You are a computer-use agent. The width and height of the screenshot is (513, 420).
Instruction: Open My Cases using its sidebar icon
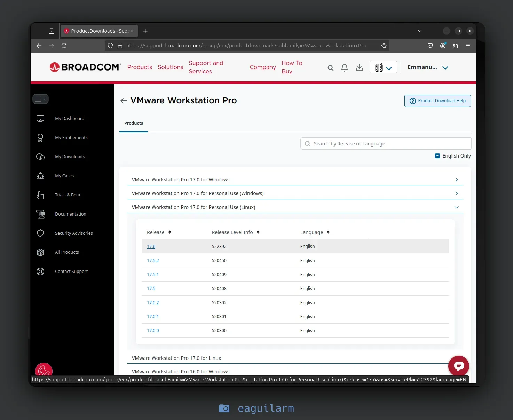click(x=40, y=176)
